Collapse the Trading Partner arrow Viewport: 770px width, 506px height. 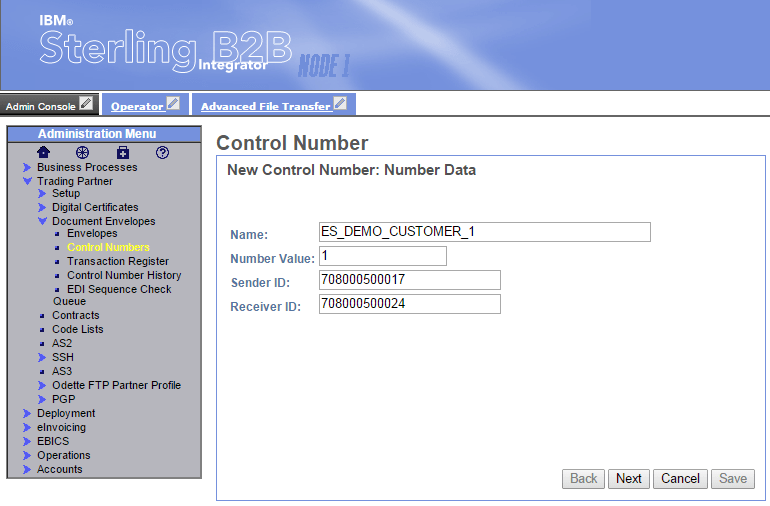[x=28, y=181]
